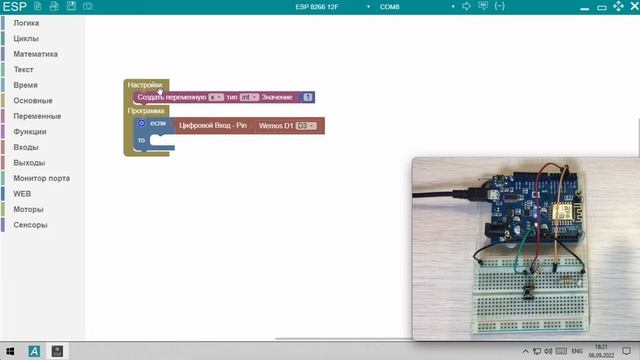Open the Текст category
The image size is (640, 360).
(23, 69)
